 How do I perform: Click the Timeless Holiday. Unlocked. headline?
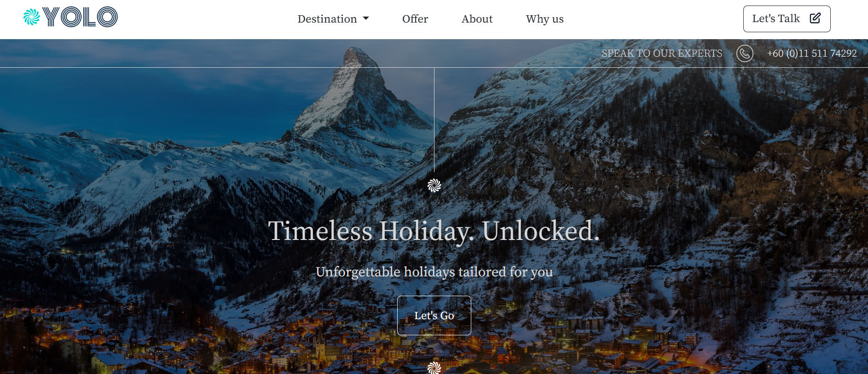click(434, 231)
